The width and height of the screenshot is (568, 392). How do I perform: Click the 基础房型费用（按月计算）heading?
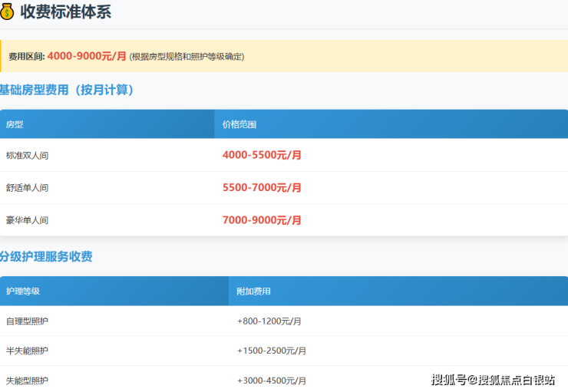(68, 91)
